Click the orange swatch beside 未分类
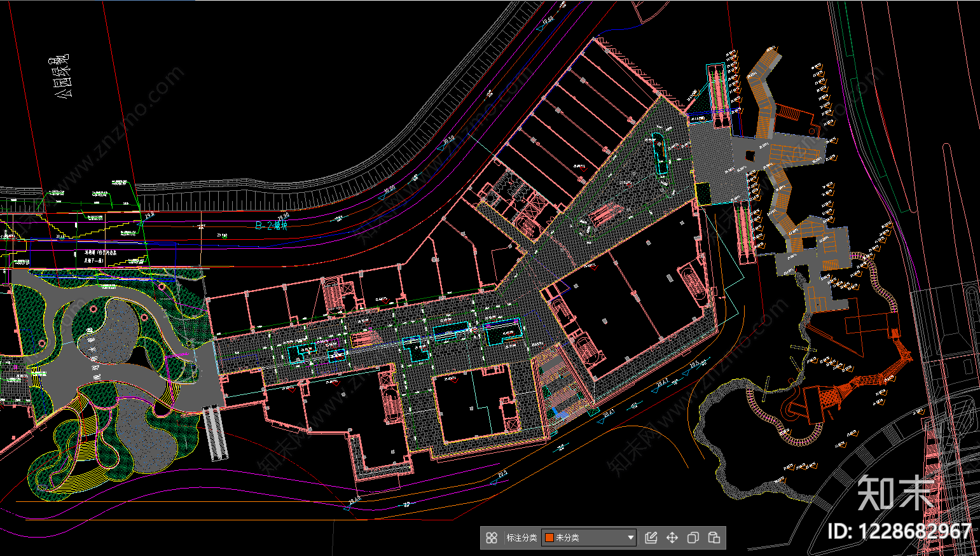This screenshot has width=980, height=556. pos(549,538)
